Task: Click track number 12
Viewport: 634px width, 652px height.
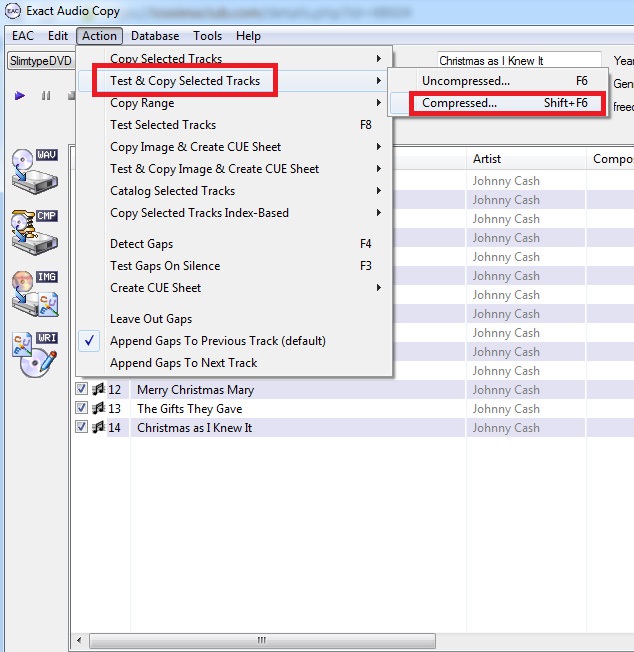Action: pyautogui.click(x=114, y=390)
